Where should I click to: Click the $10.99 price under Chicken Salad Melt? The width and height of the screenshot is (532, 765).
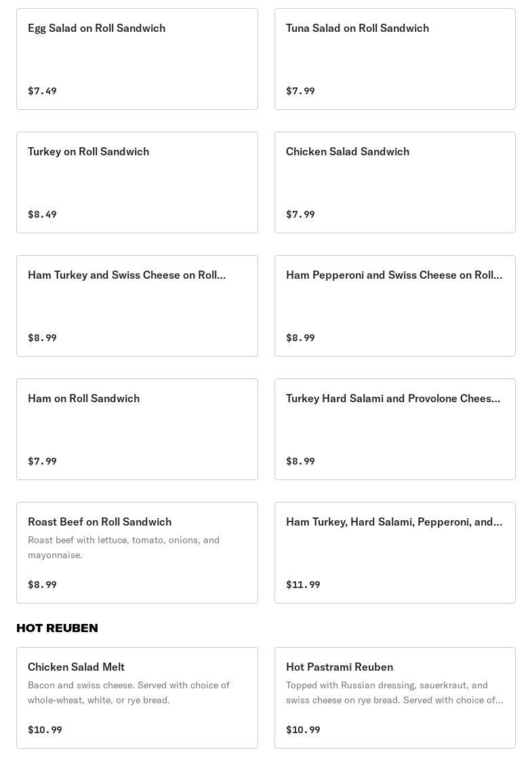45,730
